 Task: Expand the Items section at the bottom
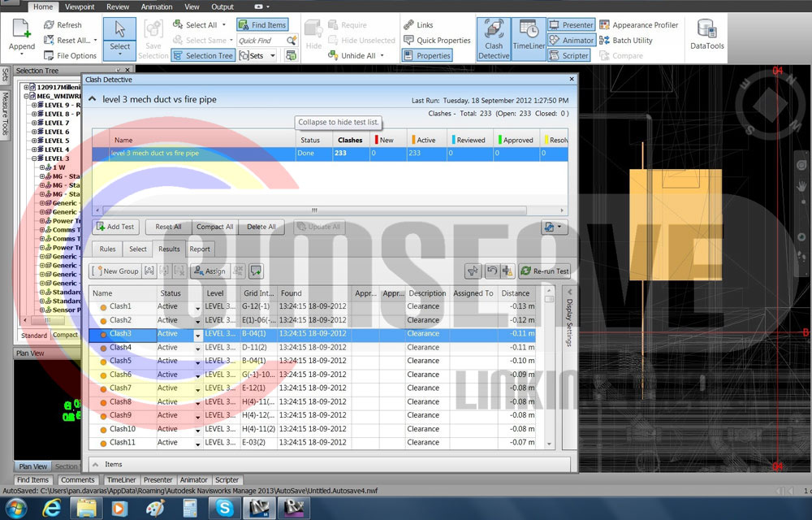(95, 465)
